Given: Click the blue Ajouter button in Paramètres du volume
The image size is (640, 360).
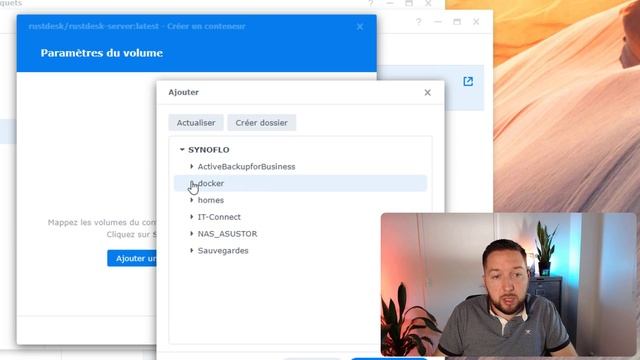Looking at the screenshot, I should coord(132,258).
